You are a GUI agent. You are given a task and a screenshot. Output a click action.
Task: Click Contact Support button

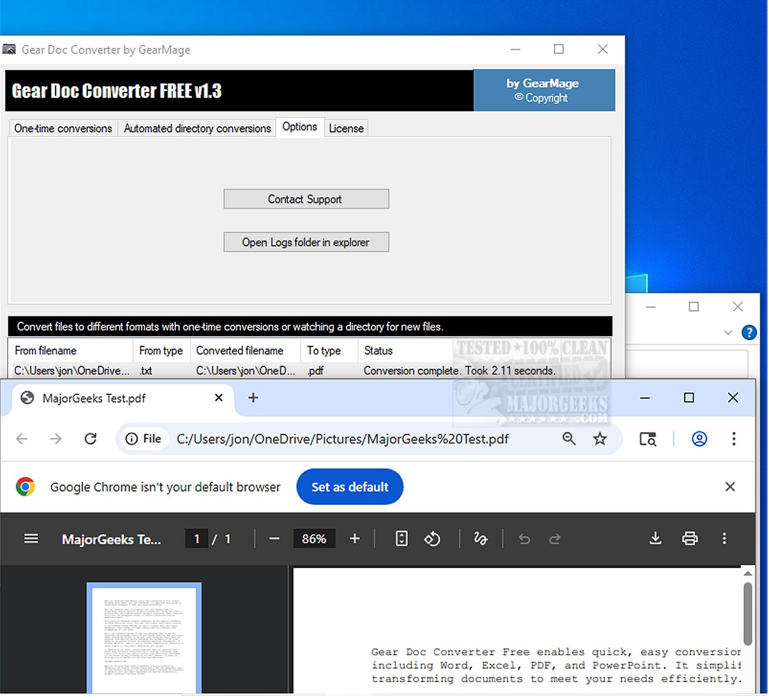[306, 199]
